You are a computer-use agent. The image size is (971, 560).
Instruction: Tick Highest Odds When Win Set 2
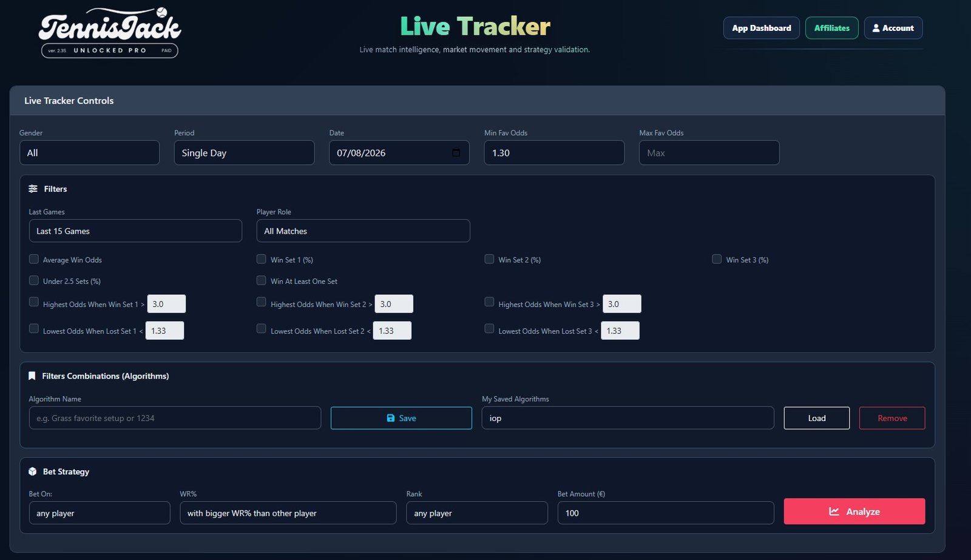(262, 302)
